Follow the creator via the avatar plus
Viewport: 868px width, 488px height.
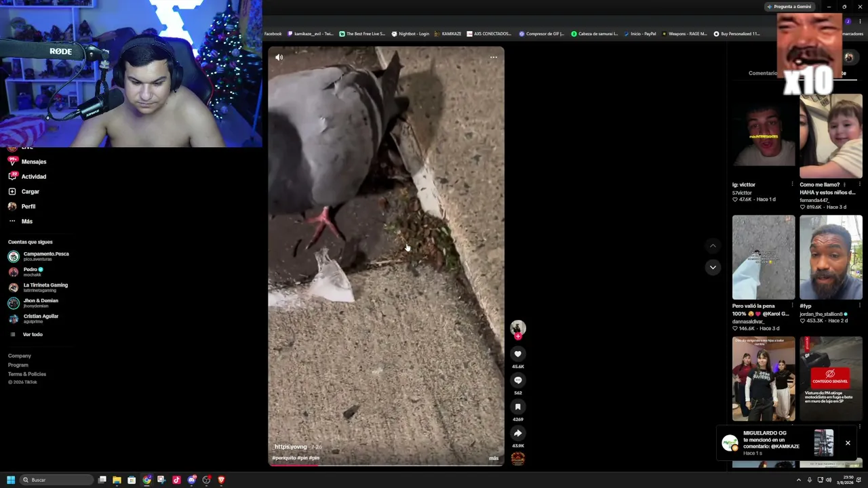click(x=518, y=336)
